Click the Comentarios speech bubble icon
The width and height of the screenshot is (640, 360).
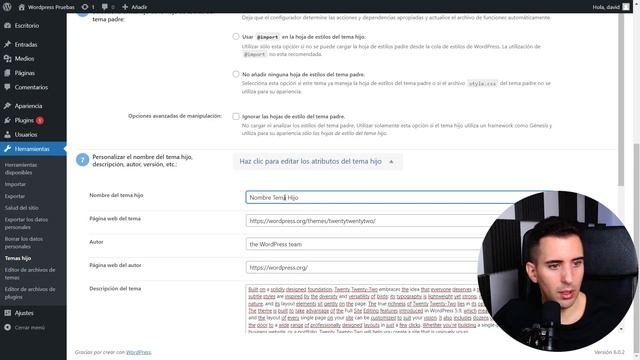pos(7,87)
